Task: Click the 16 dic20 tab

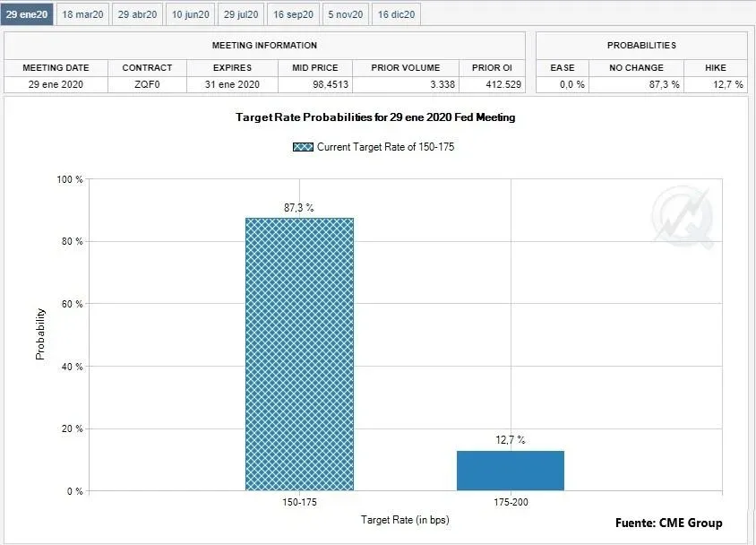Action: click(x=396, y=14)
